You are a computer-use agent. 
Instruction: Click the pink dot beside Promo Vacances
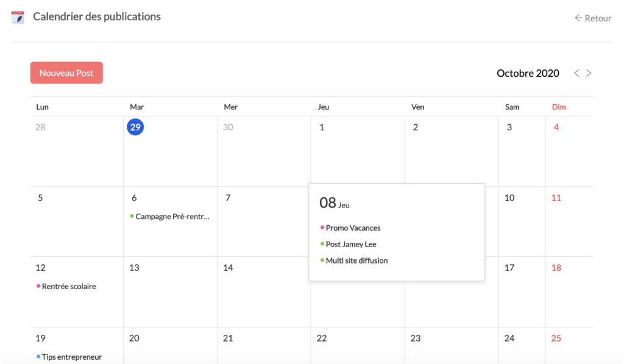[x=322, y=228]
